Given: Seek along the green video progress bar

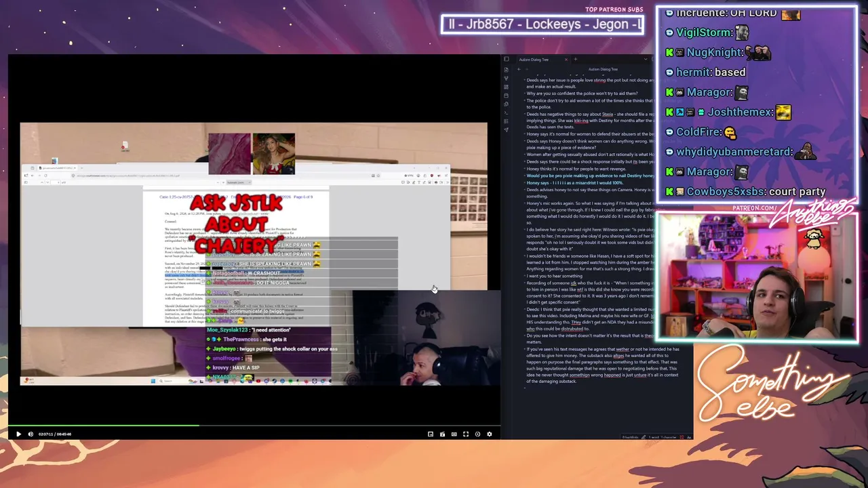Looking at the screenshot, I should click(254, 426).
